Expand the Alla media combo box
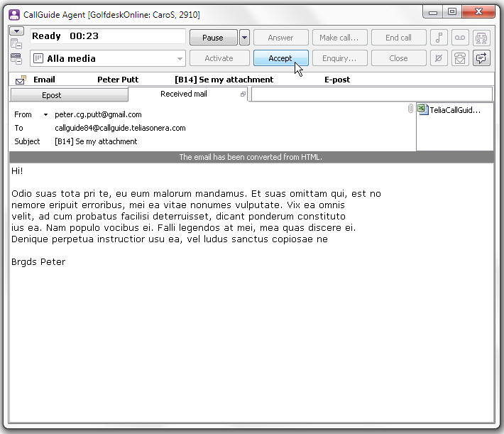Screen dimensions: 504x434 click(x=180, y=59)
